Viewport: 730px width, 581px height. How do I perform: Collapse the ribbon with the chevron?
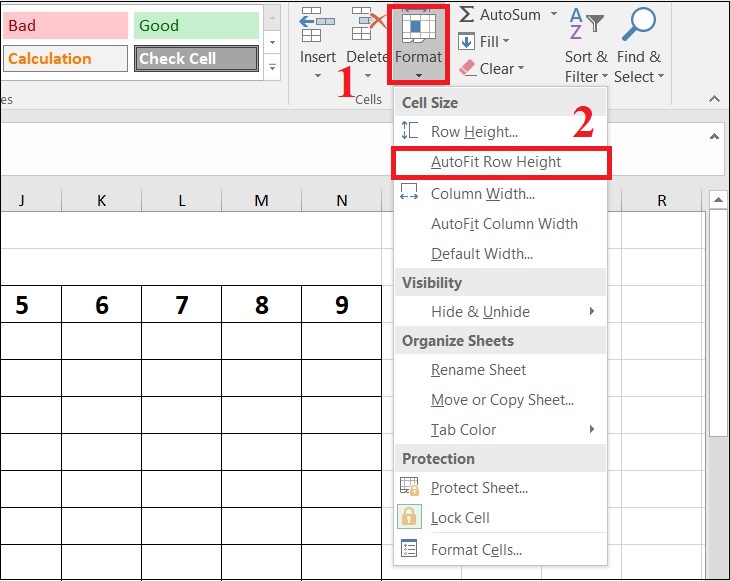(x=714, y=99)
